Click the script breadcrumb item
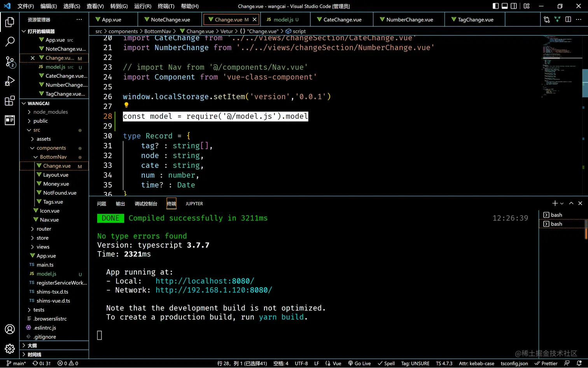The width and height of the screenshot is (588, 368). coord(296,31)
